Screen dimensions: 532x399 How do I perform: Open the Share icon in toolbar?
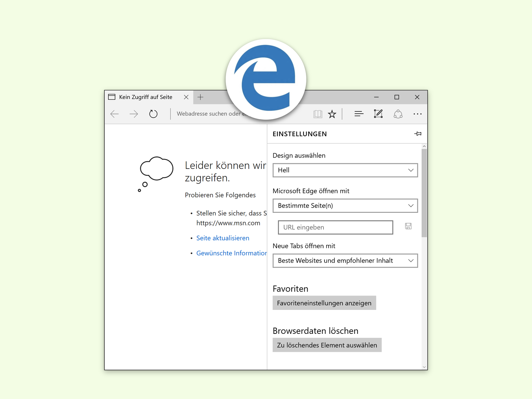398,114
